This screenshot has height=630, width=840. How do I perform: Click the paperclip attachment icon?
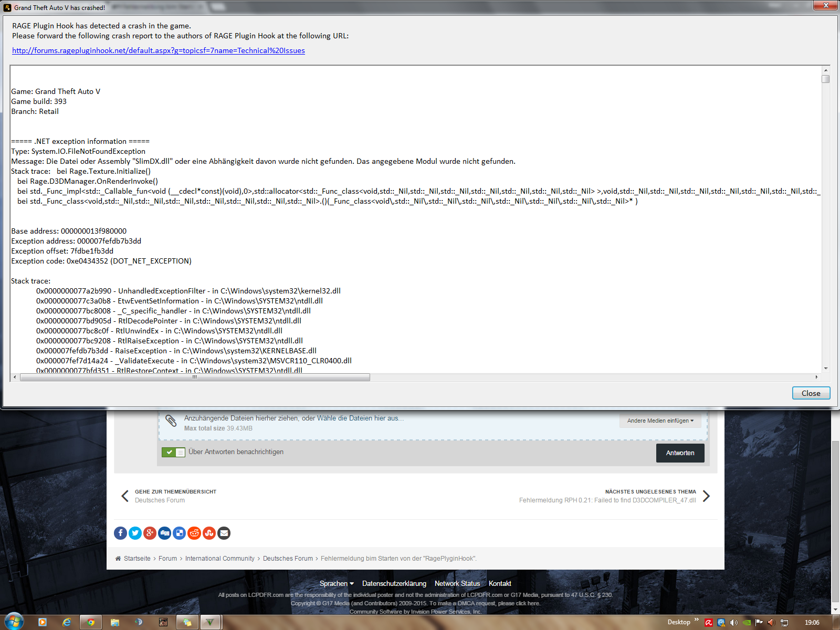tap(171, 421)
